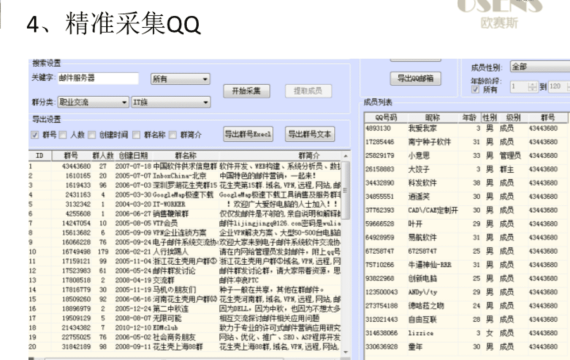This screenshot has height=360, width=570.
Task: Select member row 25829179 小意思 管理员
Action: (x=467, y=156)
